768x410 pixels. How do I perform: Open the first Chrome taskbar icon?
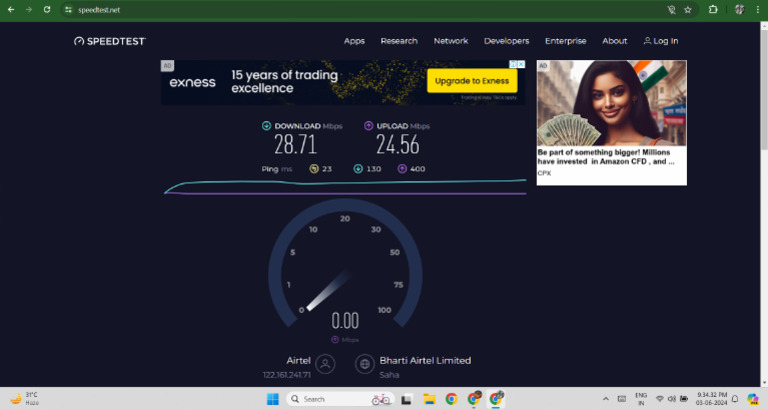click(x=451, y=399)
